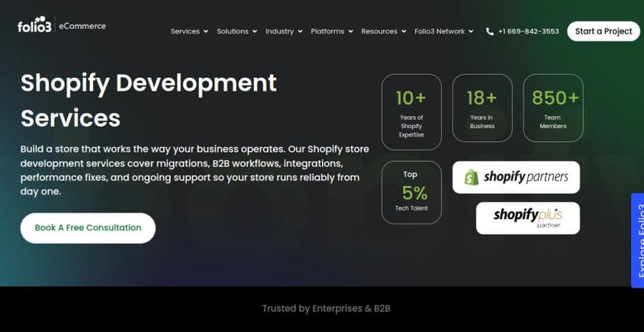Expand the Resources dropdown chevron

[404, 31]
